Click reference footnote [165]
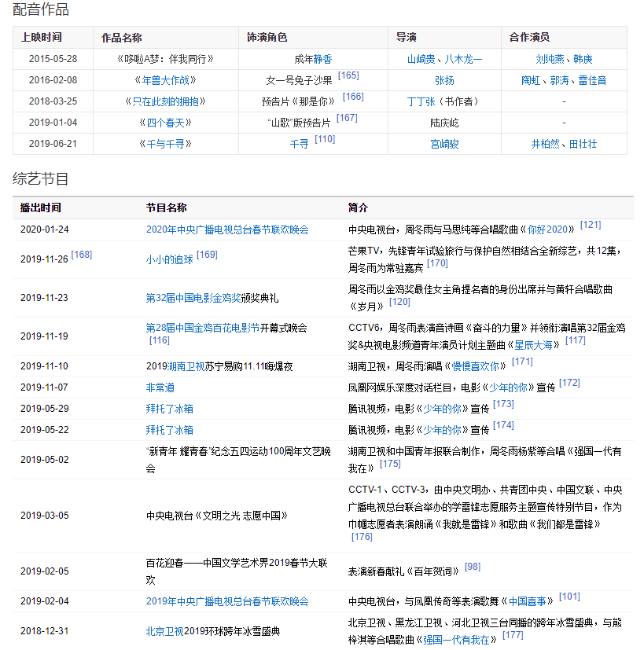Screen dimensions: 644x650 [348, 75]
